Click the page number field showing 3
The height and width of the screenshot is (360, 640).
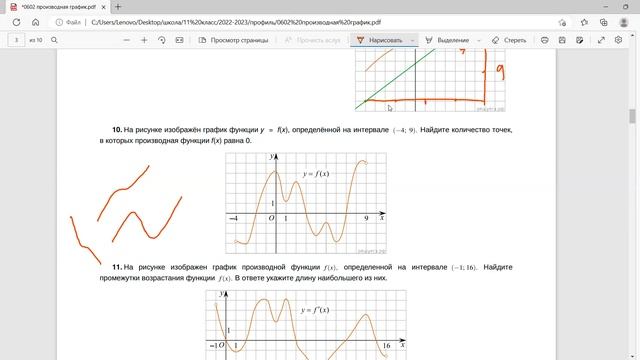tap(16, 40)
